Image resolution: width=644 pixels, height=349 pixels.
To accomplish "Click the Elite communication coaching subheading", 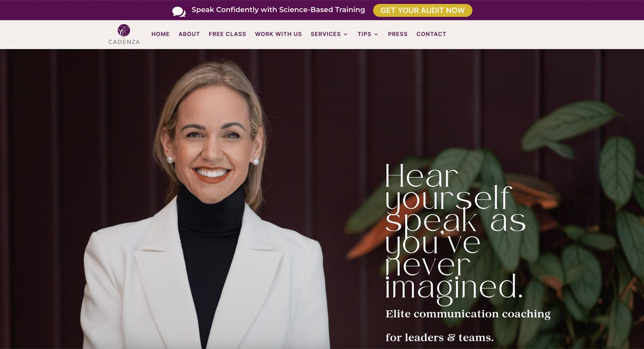I will coord(468,314).
